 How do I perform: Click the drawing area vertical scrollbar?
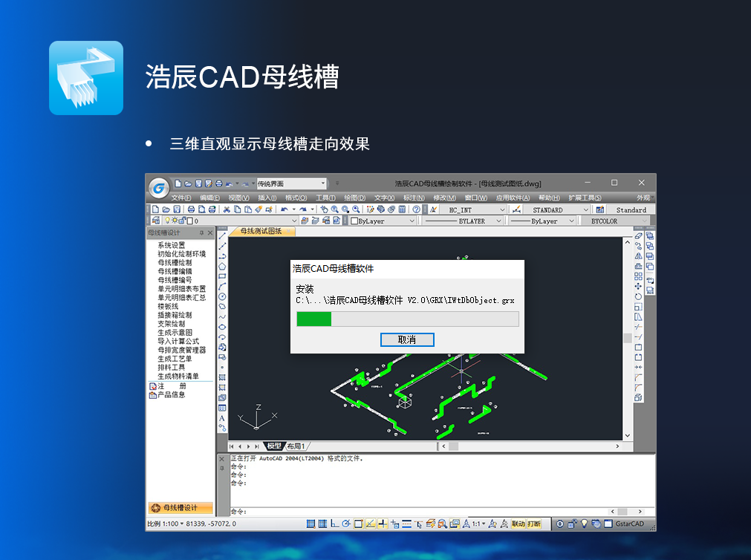(x=628, y=338)
